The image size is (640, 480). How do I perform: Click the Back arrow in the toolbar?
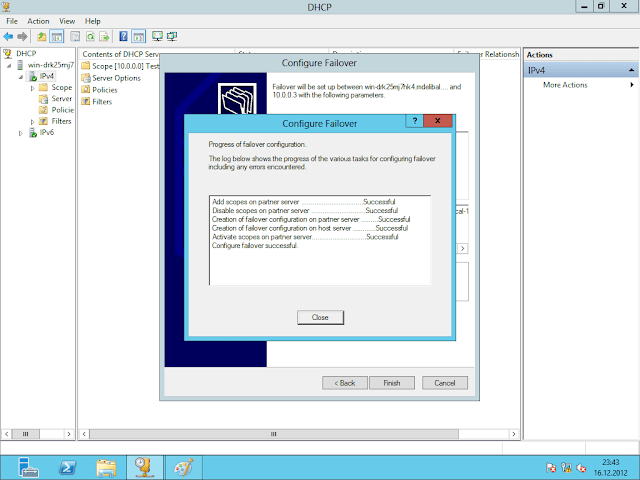(8, 36)
